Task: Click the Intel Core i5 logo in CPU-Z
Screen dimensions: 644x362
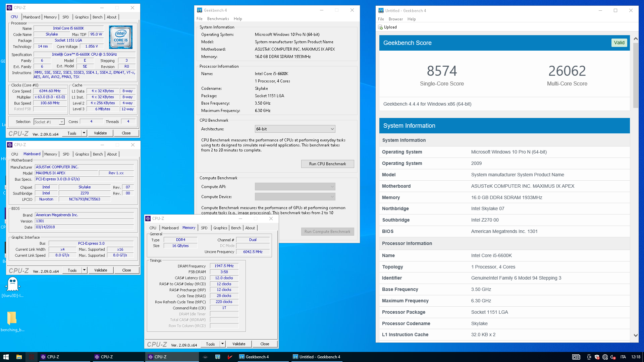Action: [121, 37]
